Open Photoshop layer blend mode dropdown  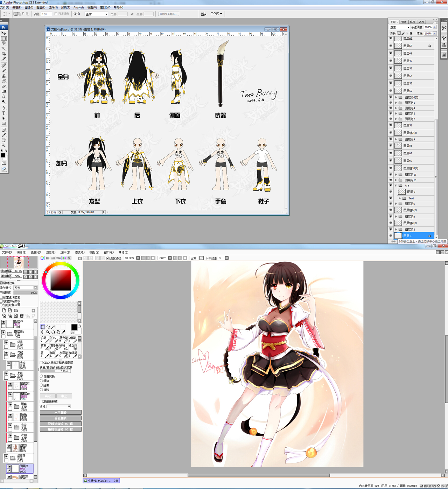point(399,27)
